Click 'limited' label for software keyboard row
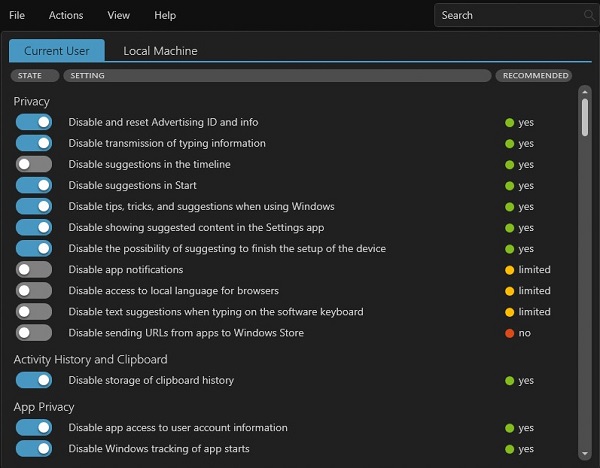 [x=534, y=311]
